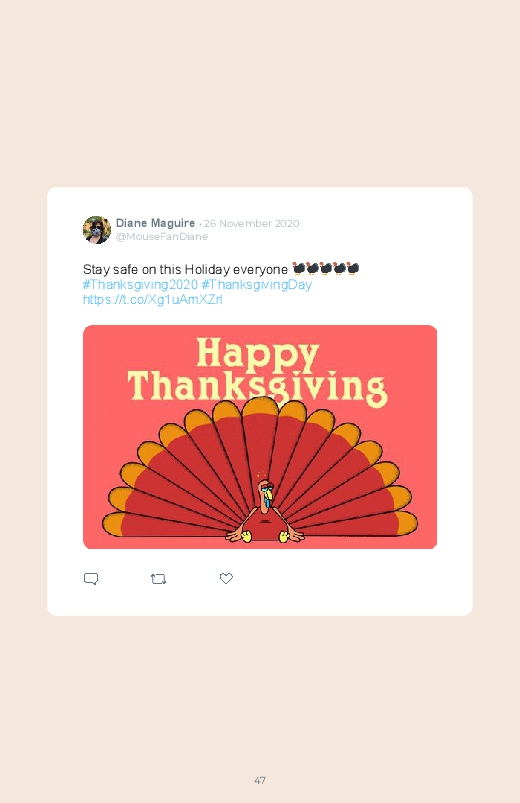
Task: Open Diane Maguire's profile avatar
Action: coord(97,229)
